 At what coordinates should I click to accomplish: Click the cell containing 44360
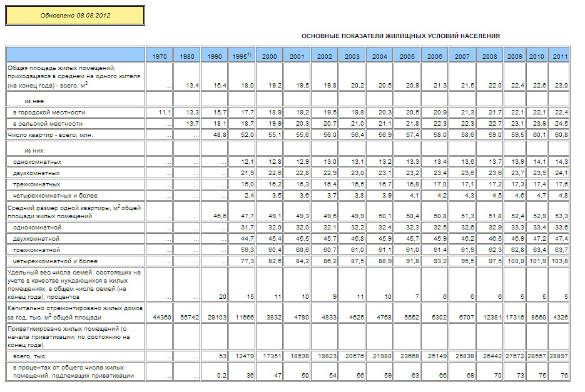pos(161,318)
